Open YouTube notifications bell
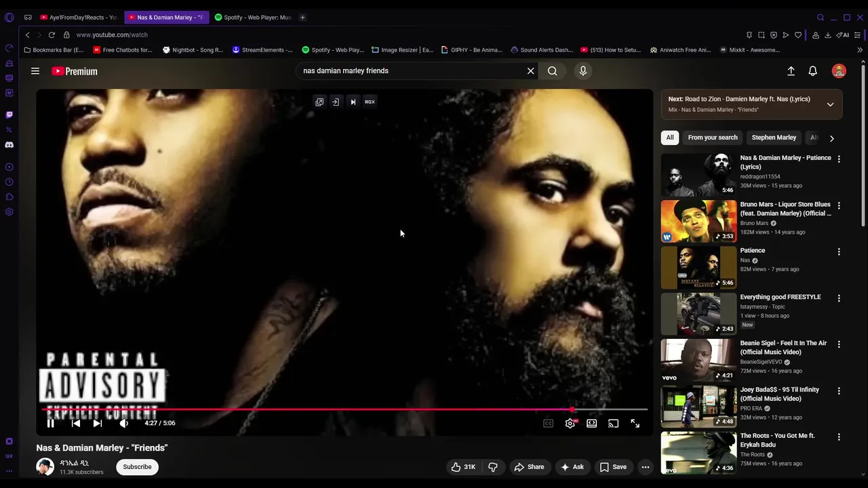 tap(812, 70)
